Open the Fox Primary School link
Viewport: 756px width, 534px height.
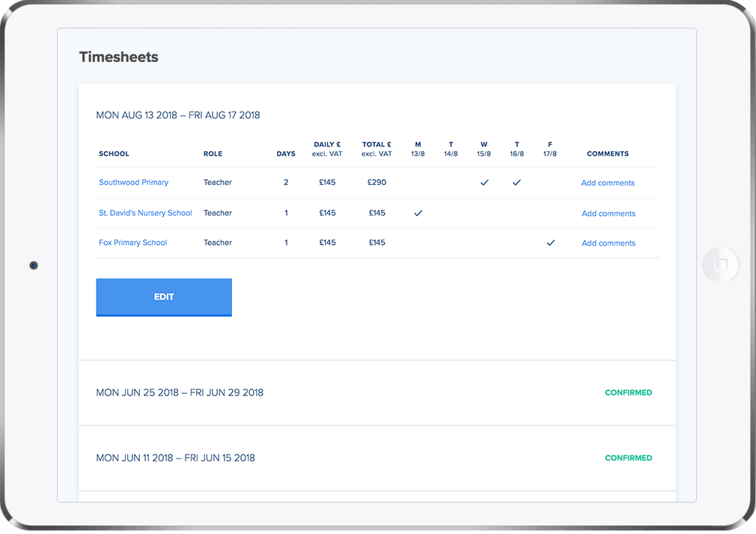(132, 243)
